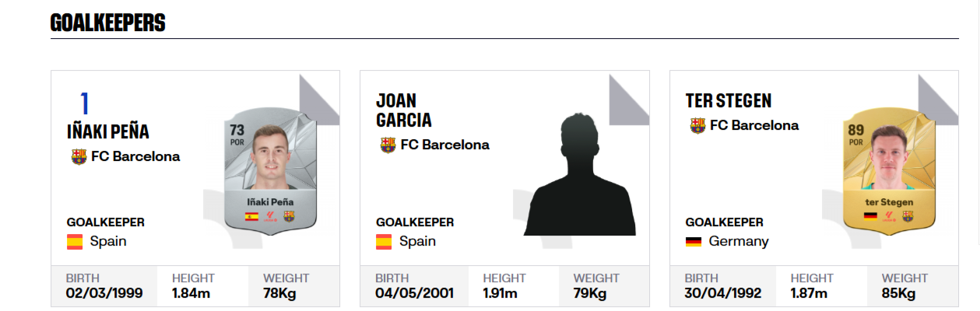This screenshot has width=980, height=311.
Task: Open Ter Stegen's gold 89-rated player card
Action: point(887,173)
